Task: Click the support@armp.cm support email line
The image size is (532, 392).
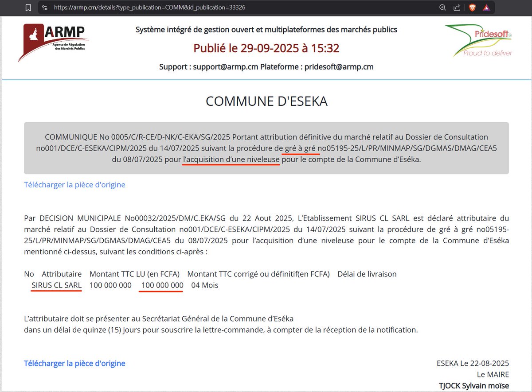Action: click(x=266, y=67)
